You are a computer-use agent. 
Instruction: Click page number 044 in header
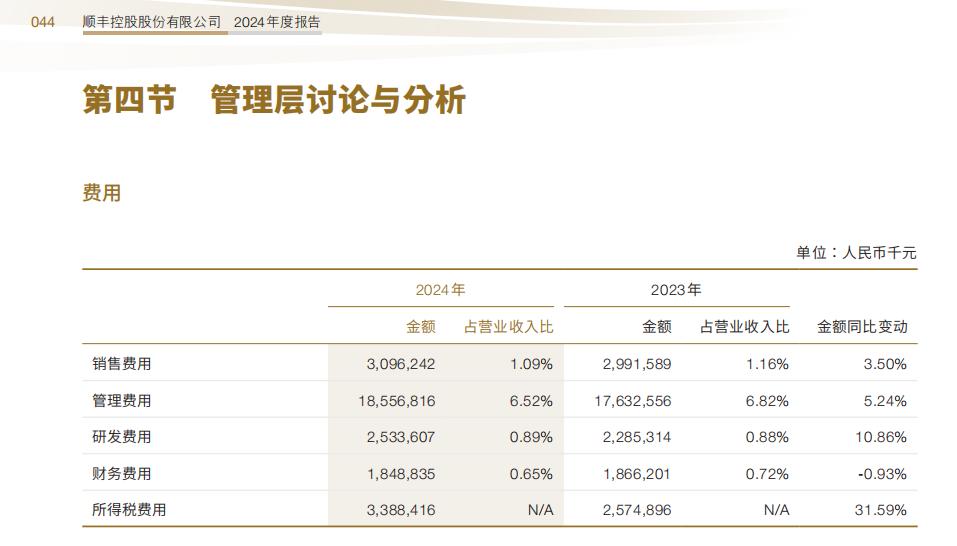(43, 22)
